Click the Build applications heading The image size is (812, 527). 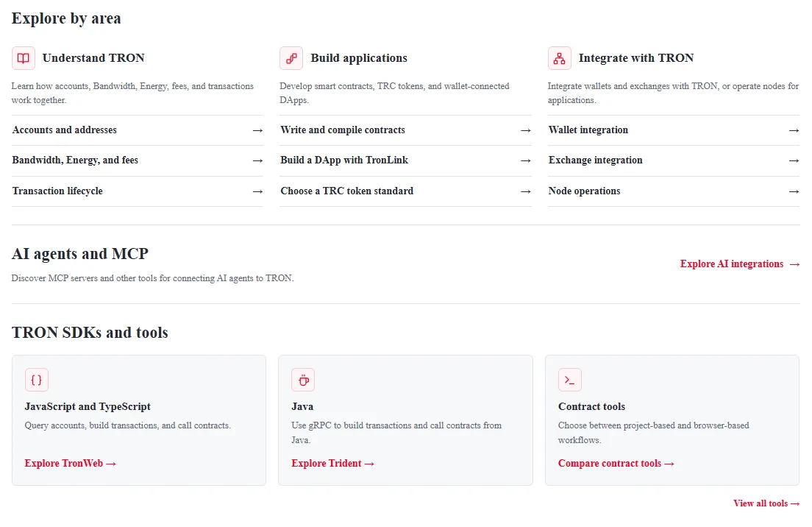click(x=359, y=58)
